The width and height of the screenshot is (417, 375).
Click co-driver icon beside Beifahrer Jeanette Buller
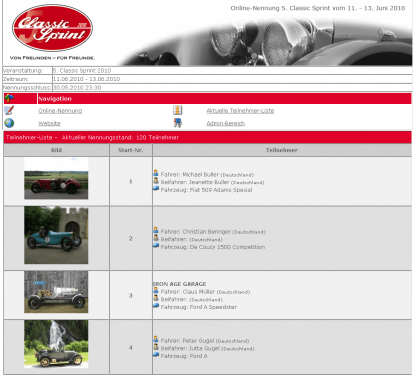point(156,181)
